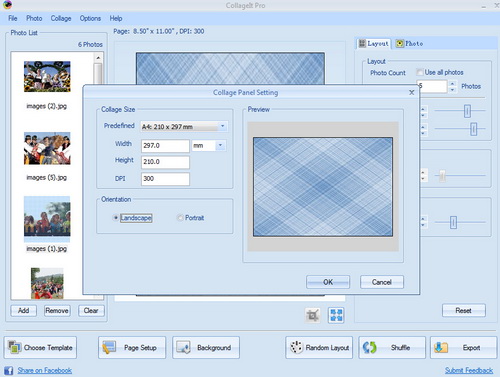Click the Page Setup button label

pyautogui.click(x=140, y=348)
